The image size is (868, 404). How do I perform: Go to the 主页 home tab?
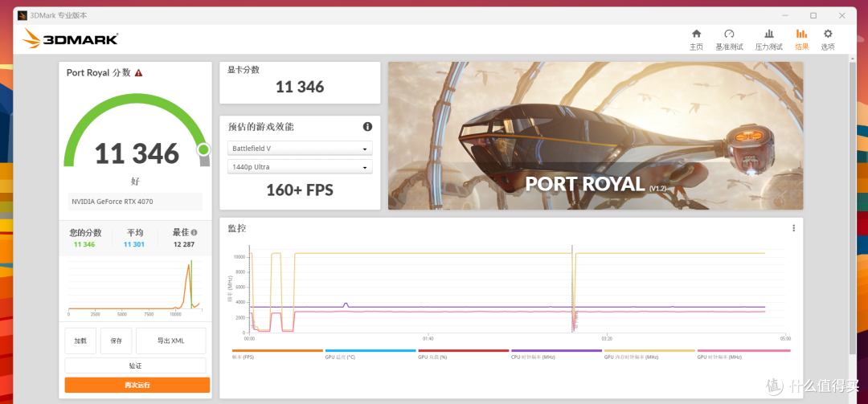(696, 40)
